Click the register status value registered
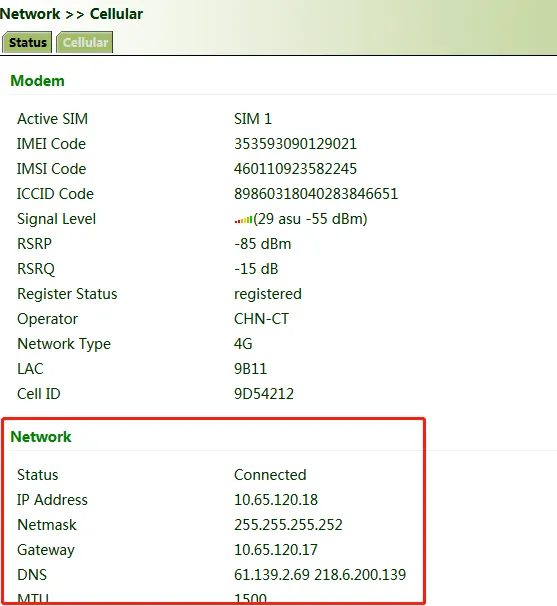Image resolution: width=557 pixels, height=606 pixels. pos(268,294)
